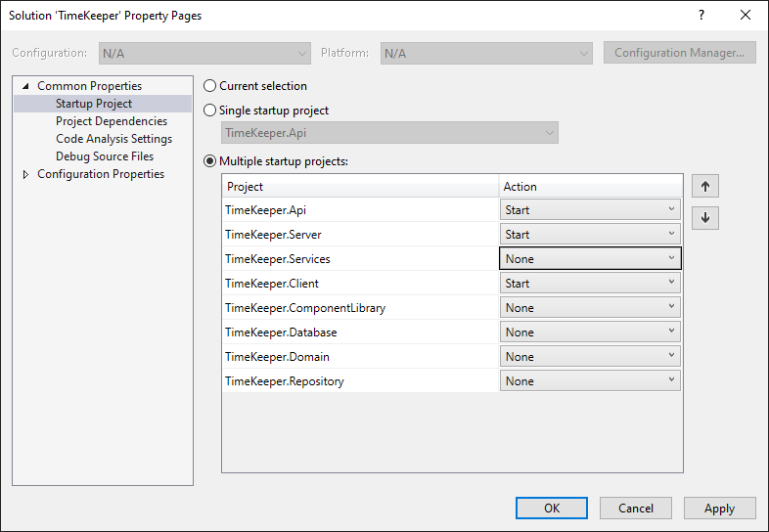This screenshot has width=769, height=532.
Task: Move selected project down with arrow button
Action: (705, 218)
